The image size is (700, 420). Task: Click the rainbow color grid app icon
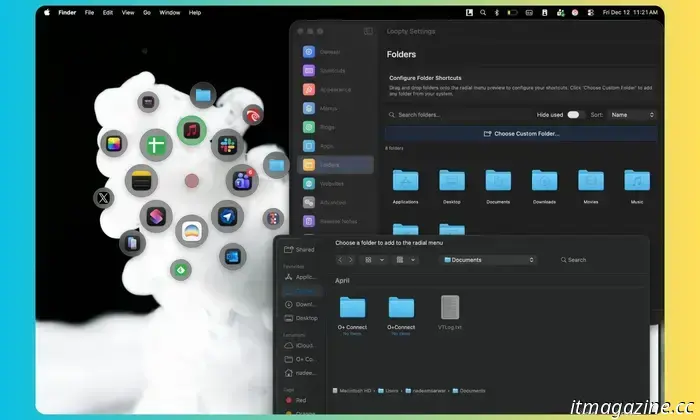(x=114, y=143)
